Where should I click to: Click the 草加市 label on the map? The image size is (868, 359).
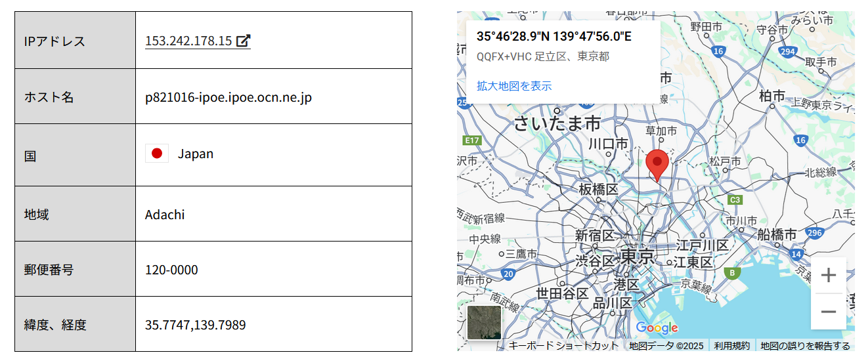point(661,131)
